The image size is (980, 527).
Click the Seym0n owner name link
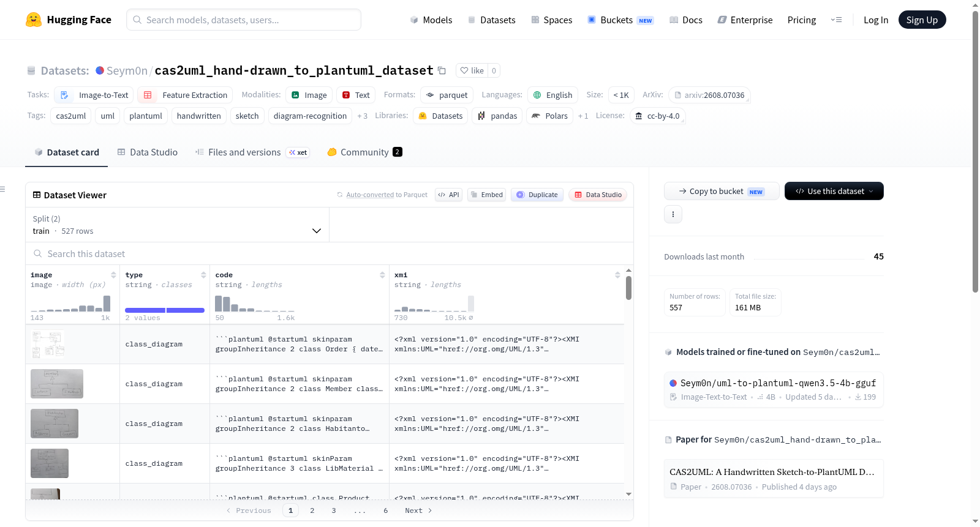[x=127, y=70]
